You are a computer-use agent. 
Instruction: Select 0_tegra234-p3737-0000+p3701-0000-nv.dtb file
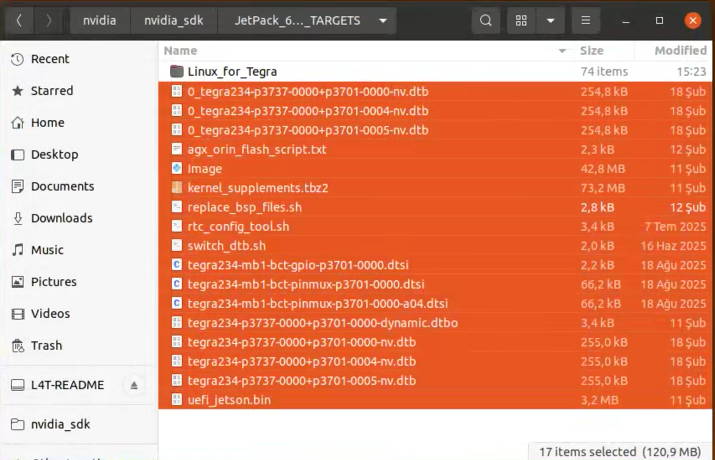click(x=435, y=92)
